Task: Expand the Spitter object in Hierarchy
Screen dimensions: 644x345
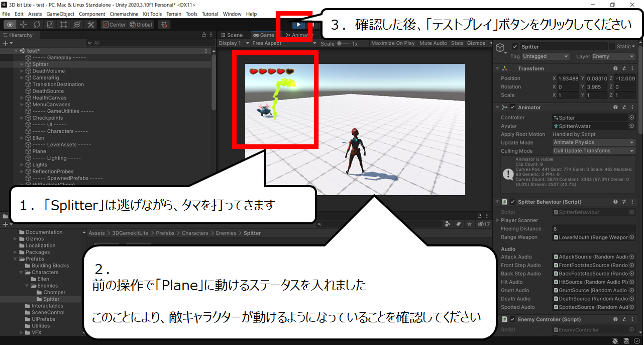Action: click(22, 64)
